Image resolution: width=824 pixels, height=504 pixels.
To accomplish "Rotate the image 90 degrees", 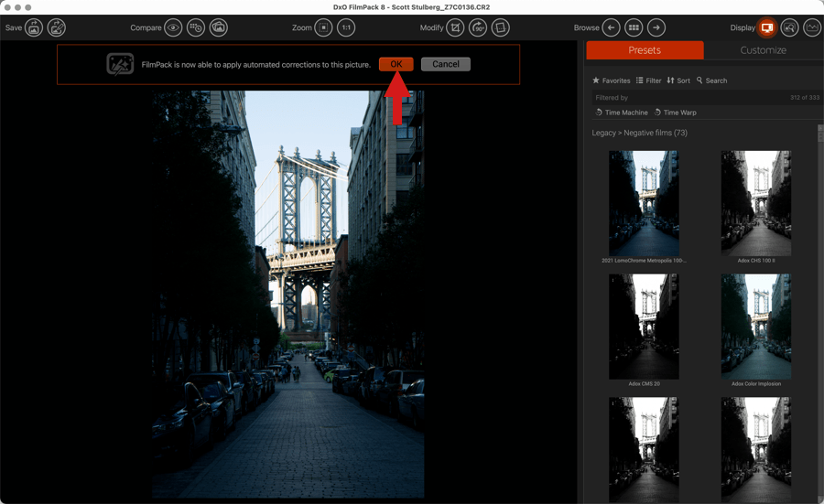I will 478,28.
